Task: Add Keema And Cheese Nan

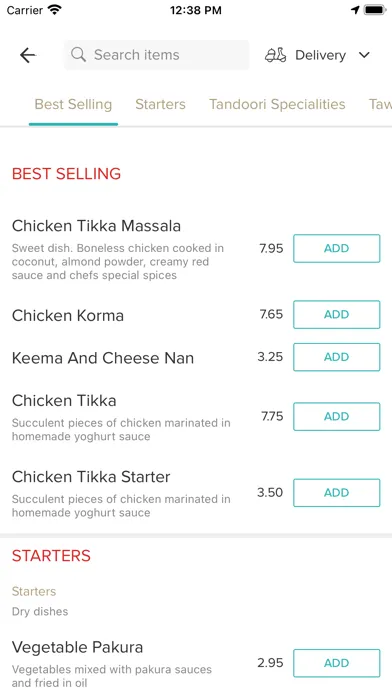Action: pyautogui.click(x=337, y=357)
